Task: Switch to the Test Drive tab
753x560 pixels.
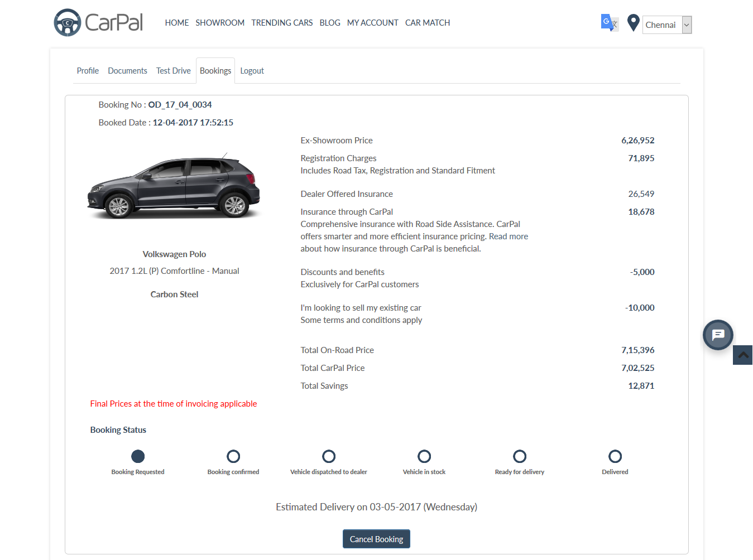Action: (x=174, y=71)
